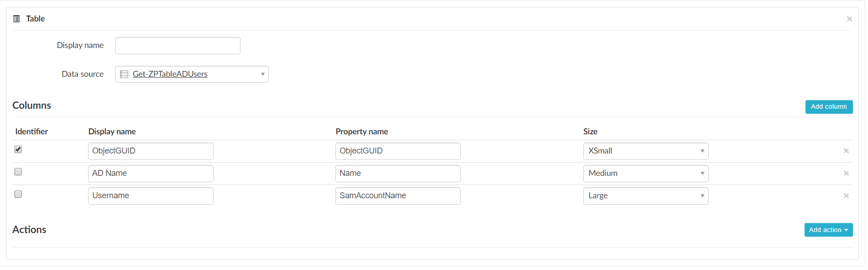Expand the Large size dropdown

coord(645,196)
